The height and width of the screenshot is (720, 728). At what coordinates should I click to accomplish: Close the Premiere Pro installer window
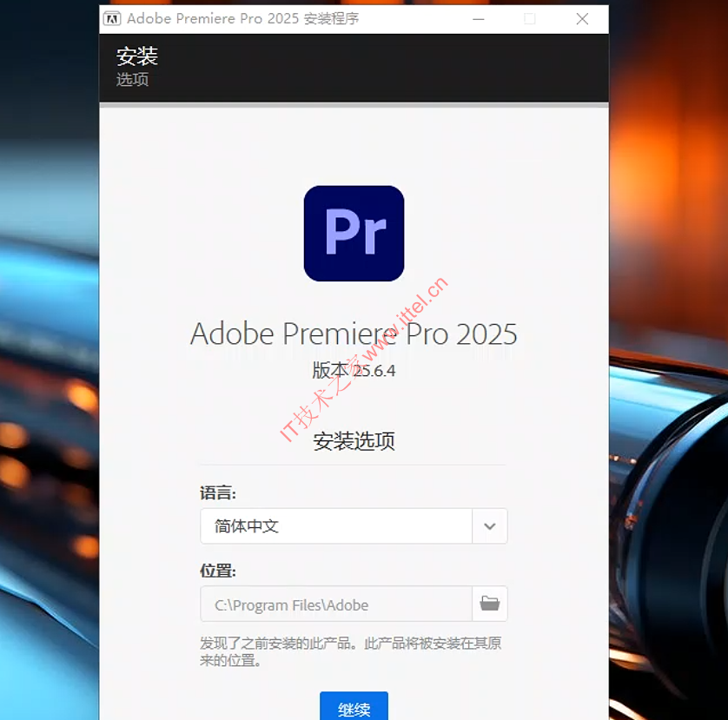coord(580,18)
